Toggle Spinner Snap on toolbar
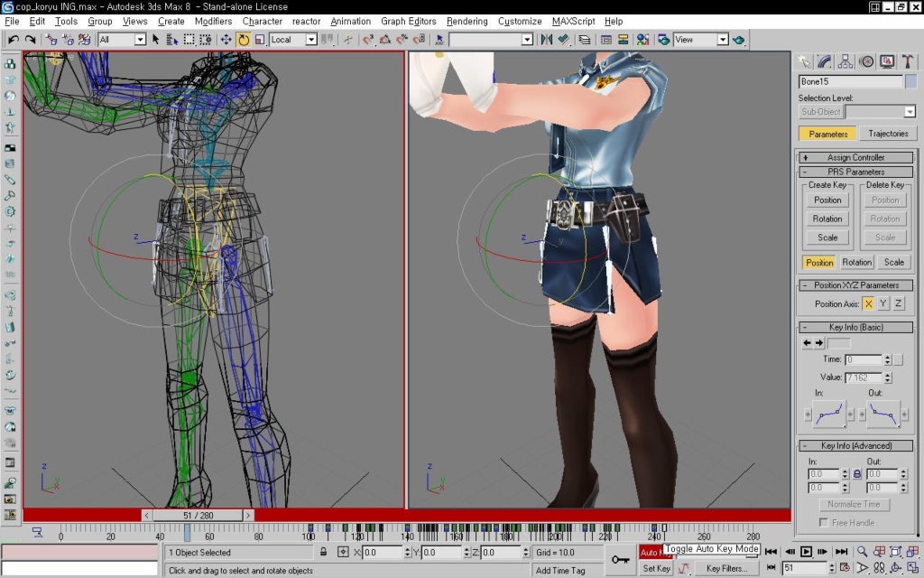The height and width of the screenshot is (578, 924). coord(419,40)
